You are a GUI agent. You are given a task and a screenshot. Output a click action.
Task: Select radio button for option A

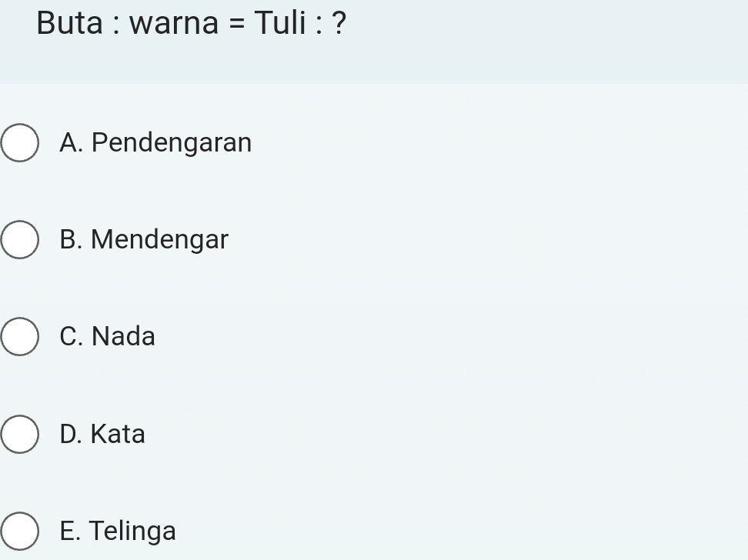click(x=19, y=142)
